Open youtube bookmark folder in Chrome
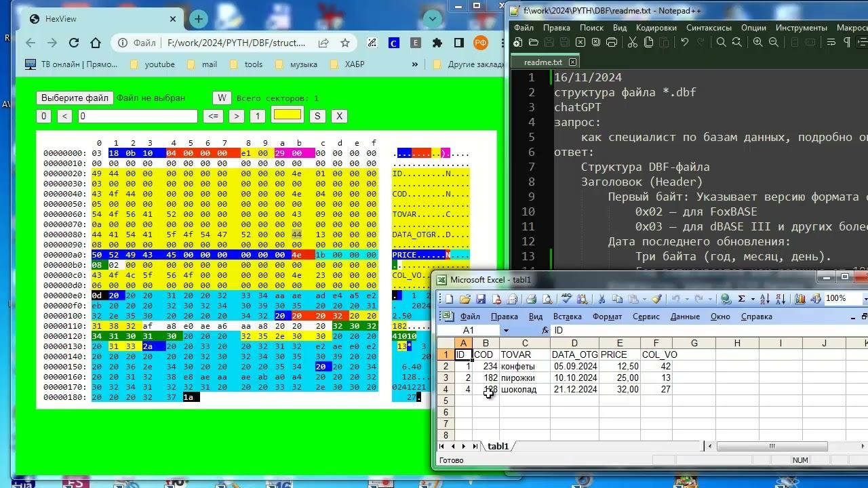This screenshot has width=868, height=488. click(153, 64)
